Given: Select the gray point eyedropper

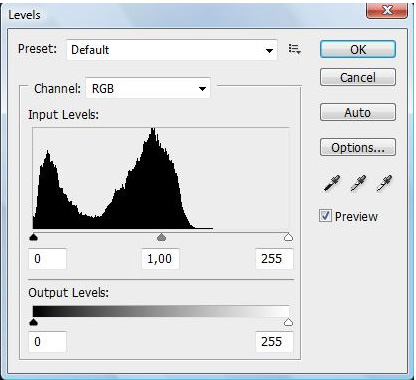Looking at the screenshot, I should 358,183.
